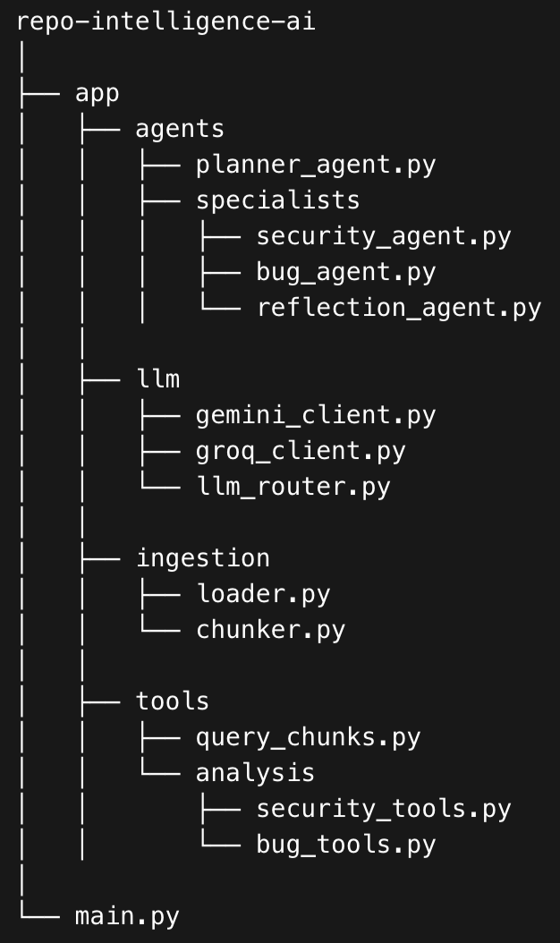Open loader.py under ingestion
This screenshot has width=560, height=943.
pos(263,594)
